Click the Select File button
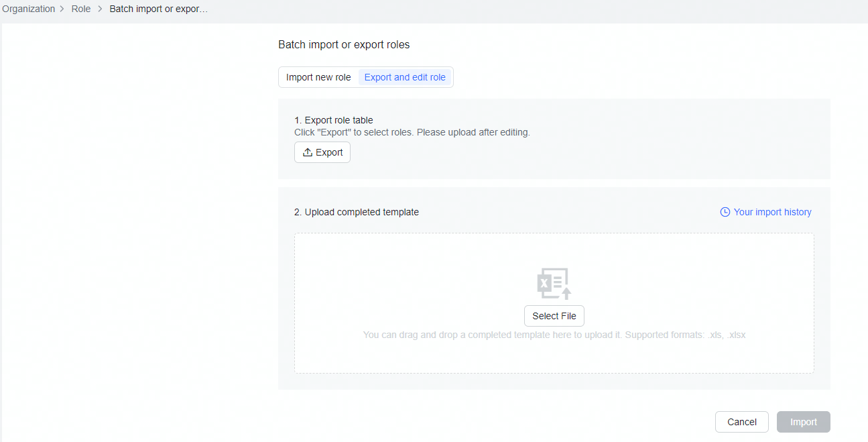868x442 pixels. point(554,315)
